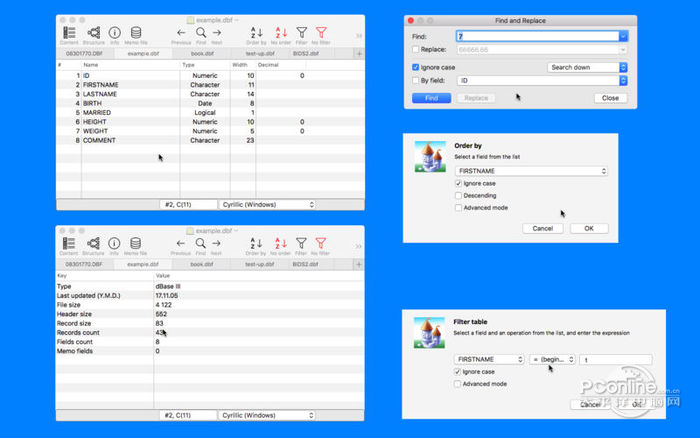Viewport: 700px width, 438px height.
Task: Click Order by icon in upper window
Action: (256, 35)
